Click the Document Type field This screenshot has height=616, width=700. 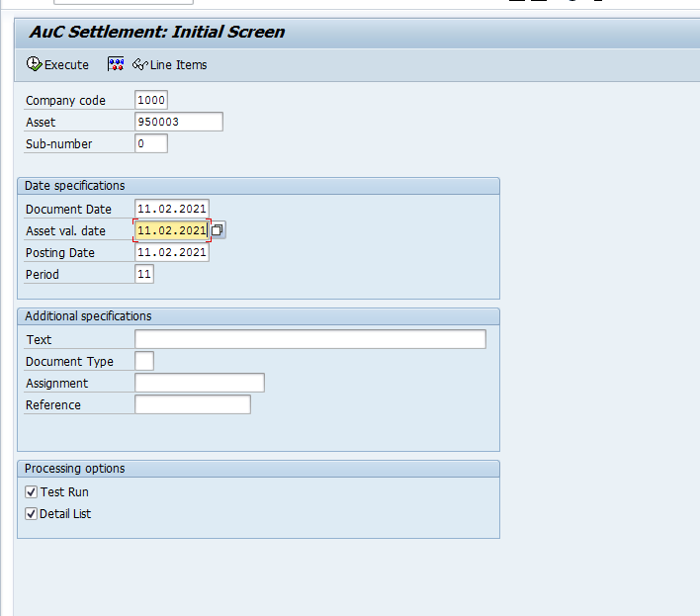coord(144,361)
